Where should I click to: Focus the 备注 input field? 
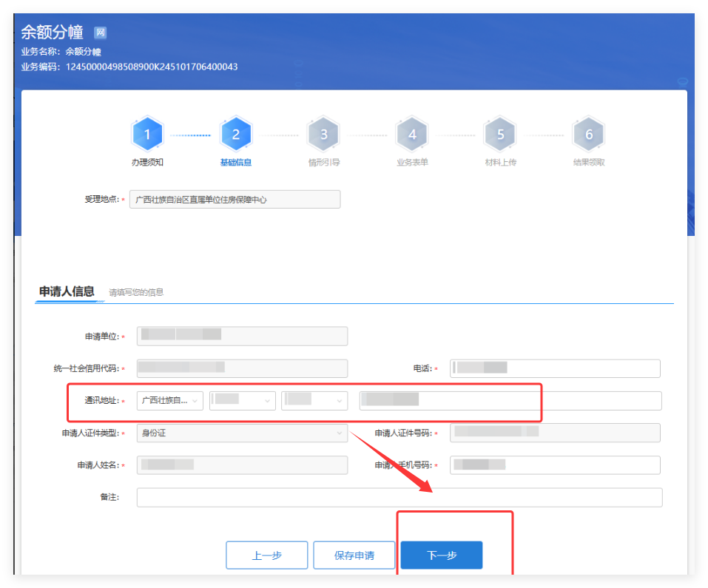coord(399,497)
